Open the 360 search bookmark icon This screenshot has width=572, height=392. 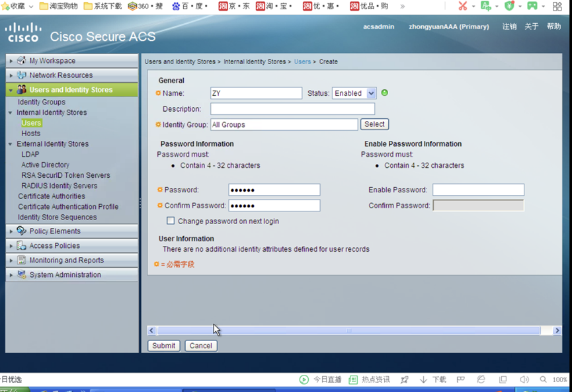point(132,6)
